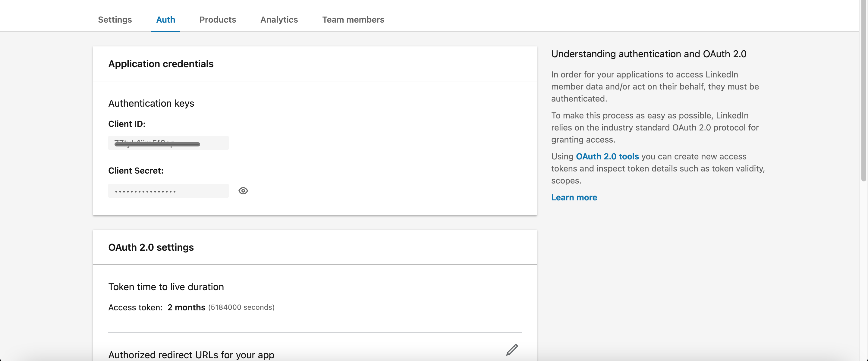Click the Authentication keys heading
868x361 pixels.
(x=151, y=103)
